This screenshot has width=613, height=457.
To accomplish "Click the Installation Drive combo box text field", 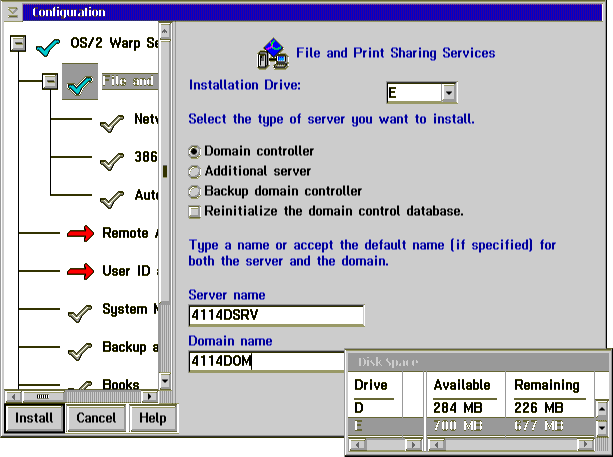I will coord(414,93).
